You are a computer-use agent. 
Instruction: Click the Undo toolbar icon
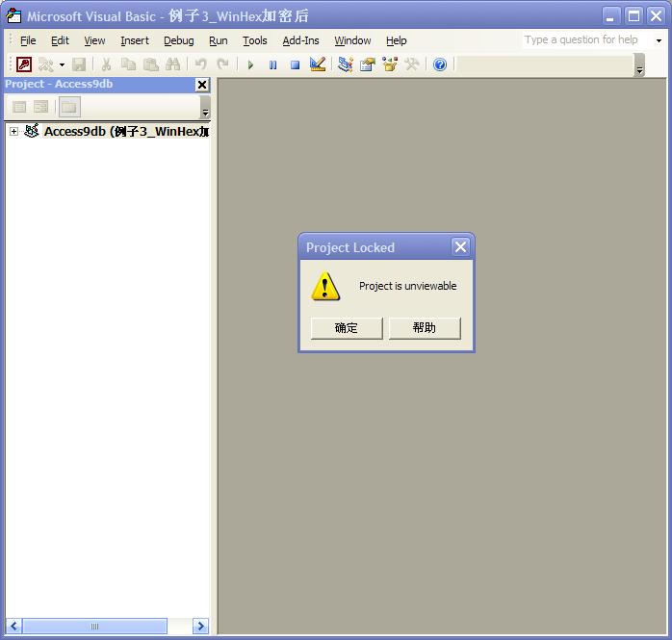(x=200, y=64)
